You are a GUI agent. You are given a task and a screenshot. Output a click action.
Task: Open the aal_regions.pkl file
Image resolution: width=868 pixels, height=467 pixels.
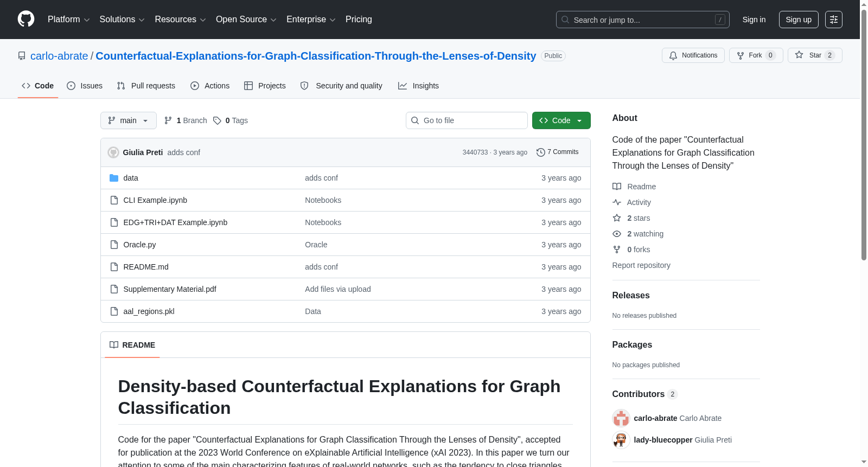tap(149, 311)
